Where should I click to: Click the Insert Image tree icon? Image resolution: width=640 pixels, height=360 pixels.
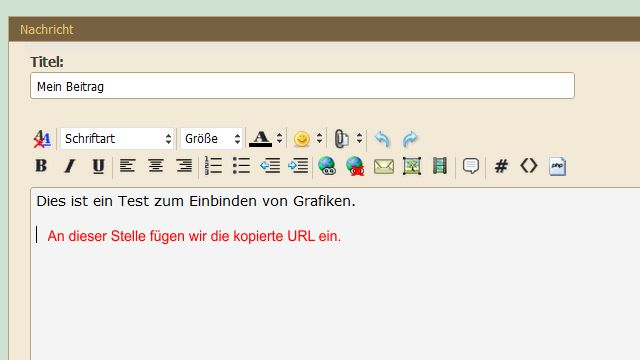[x=412, y=166]
